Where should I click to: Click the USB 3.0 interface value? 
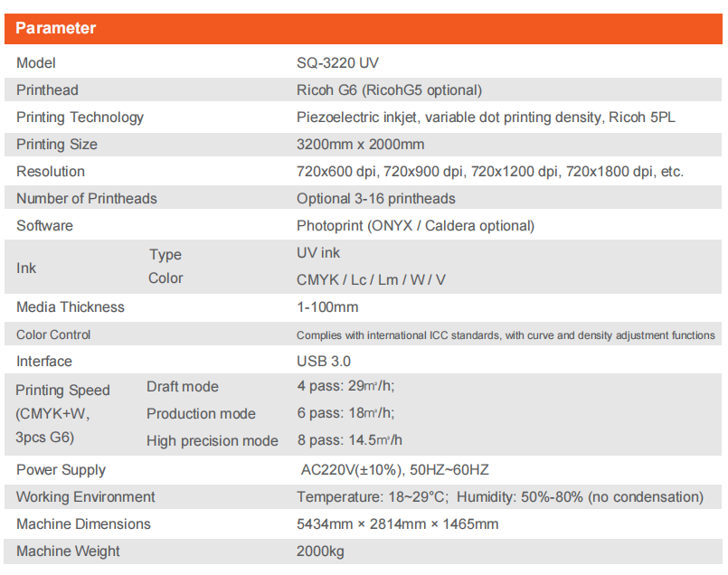[324, 362]
